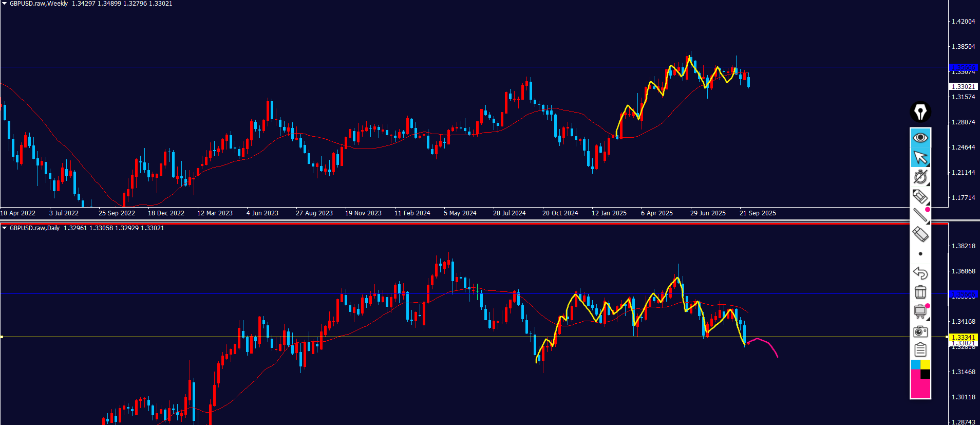Click the brush size dot
Image resolution: width=980 pixels, height=425 pixels.
click(920, 254)
